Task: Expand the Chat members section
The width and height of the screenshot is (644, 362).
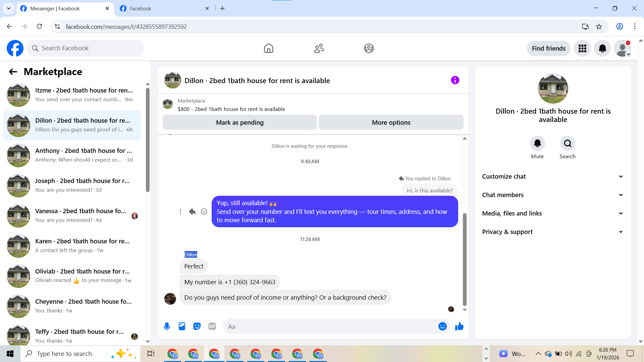Action: coord(553,195)
